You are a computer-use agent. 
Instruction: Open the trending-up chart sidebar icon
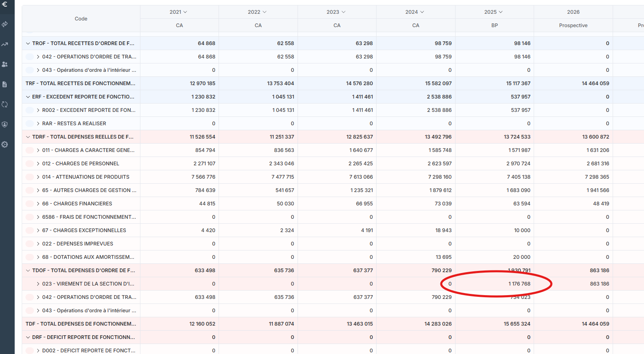click(x=5, y=44)
